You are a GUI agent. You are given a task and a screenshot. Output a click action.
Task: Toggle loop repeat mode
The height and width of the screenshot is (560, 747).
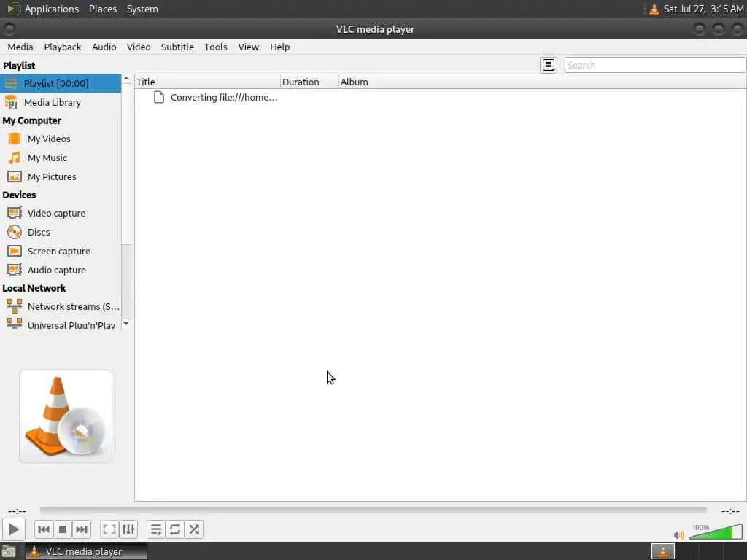[175, 529]
